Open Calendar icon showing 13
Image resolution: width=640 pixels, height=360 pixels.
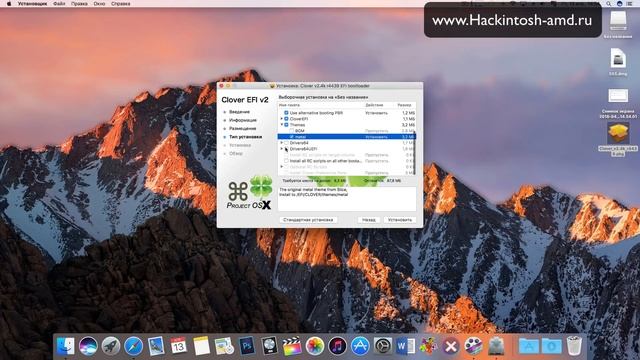tap(179, 346)
